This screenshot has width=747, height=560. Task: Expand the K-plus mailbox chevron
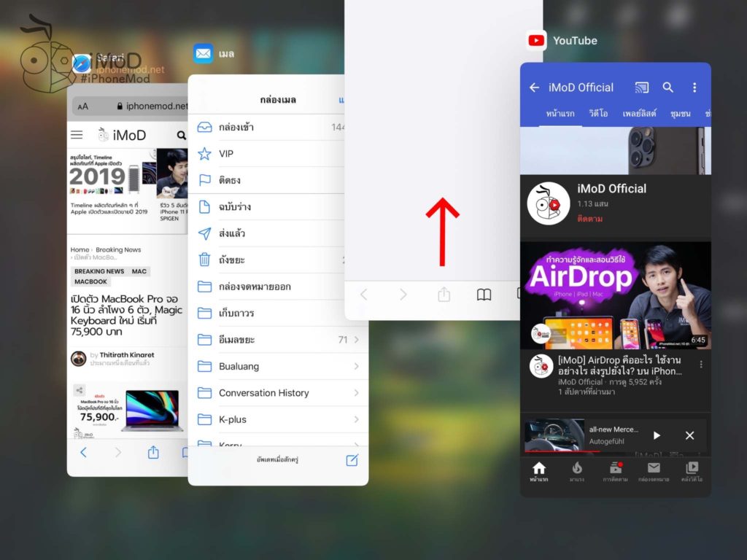[356, 419]
